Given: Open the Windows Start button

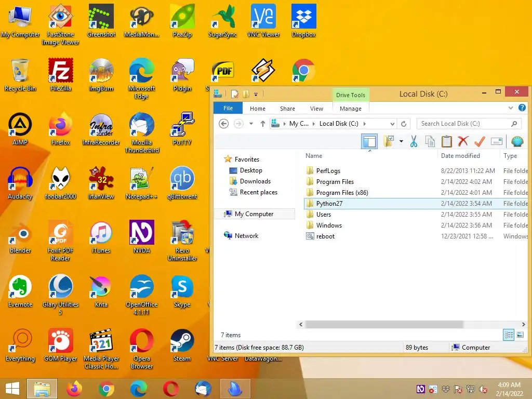Looking at the screenshot, I should click(x=12, y=389).
